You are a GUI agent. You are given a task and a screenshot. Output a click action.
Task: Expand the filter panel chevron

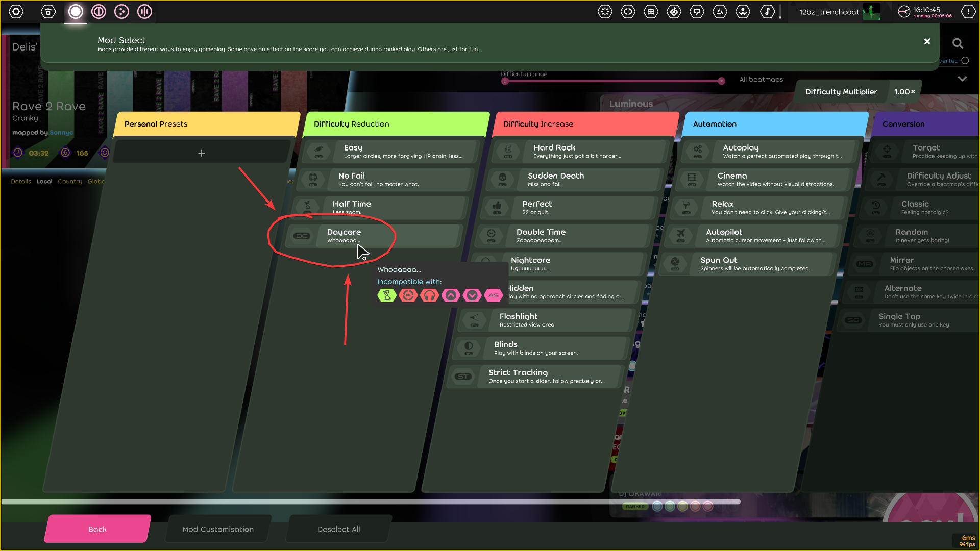(x=963, y=79)
